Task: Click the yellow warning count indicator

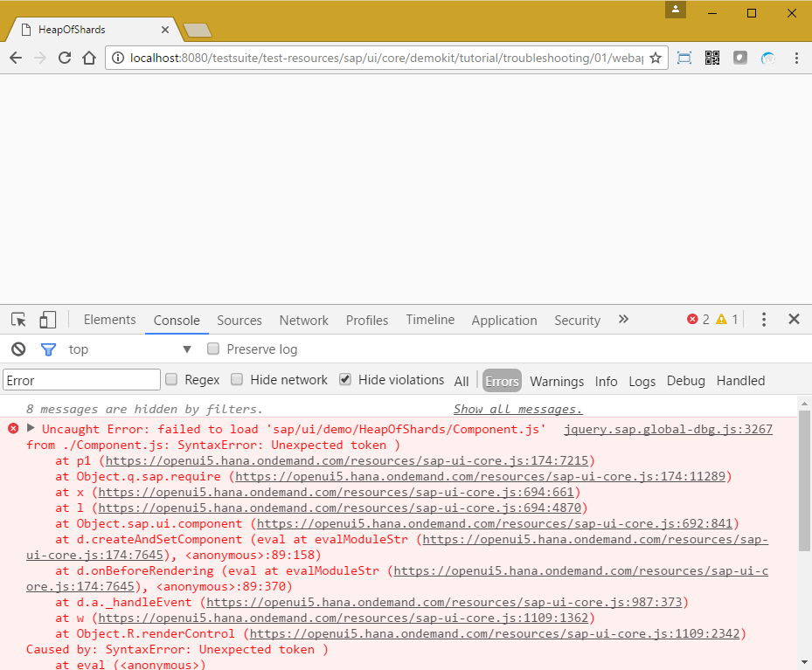Action: [727, 319]
